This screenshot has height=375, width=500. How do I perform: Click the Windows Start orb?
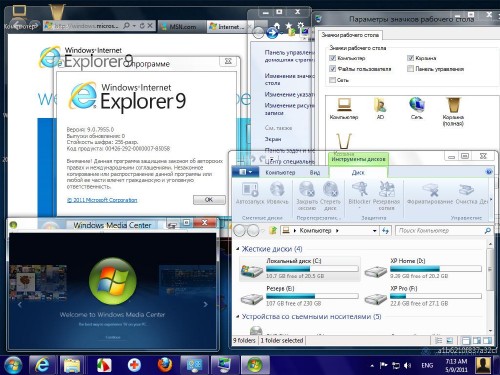(x=13, y=365)
